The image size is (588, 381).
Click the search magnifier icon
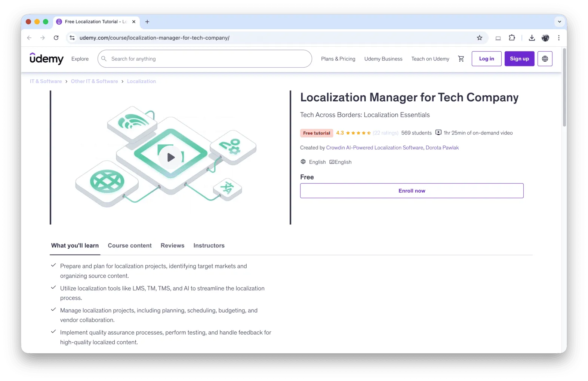(104, 59)
